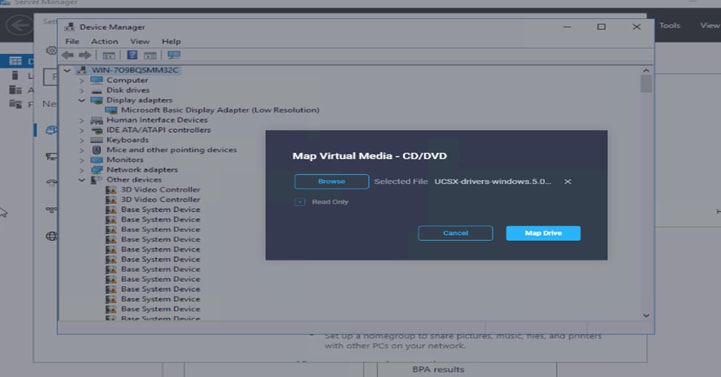
Task: Click the blue Help toolbar icon
Action: pyautogui.click(x=132, y=55)
